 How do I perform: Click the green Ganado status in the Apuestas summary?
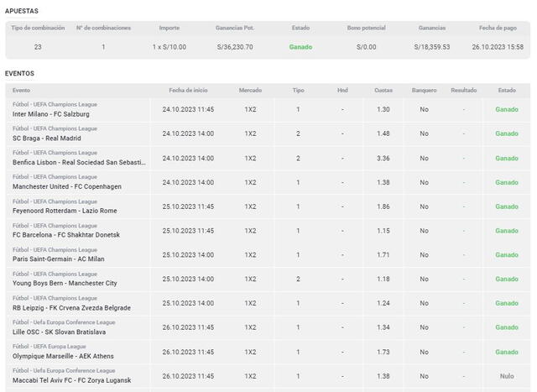pos(300,47)
